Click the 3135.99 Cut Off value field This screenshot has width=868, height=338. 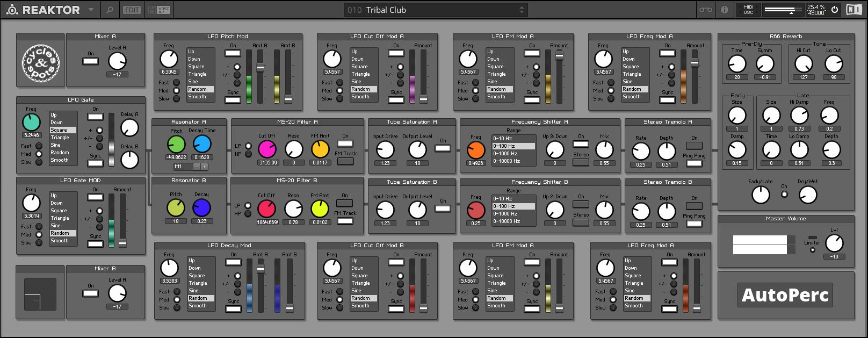267,162
